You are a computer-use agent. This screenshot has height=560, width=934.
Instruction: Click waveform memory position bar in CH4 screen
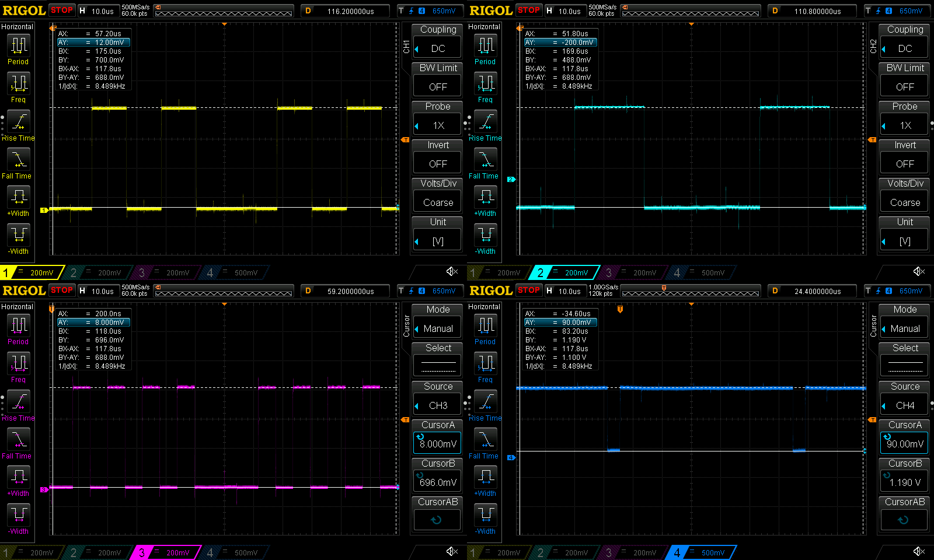pyautogui.click(x=691, y=290)
